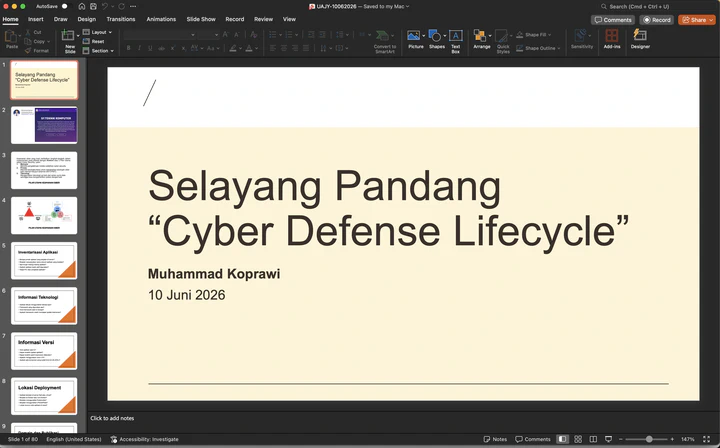Image resolution: width=720 pixels, height=448 pixels.
Task: Click the Arrange icon
Action: [480, 36]
